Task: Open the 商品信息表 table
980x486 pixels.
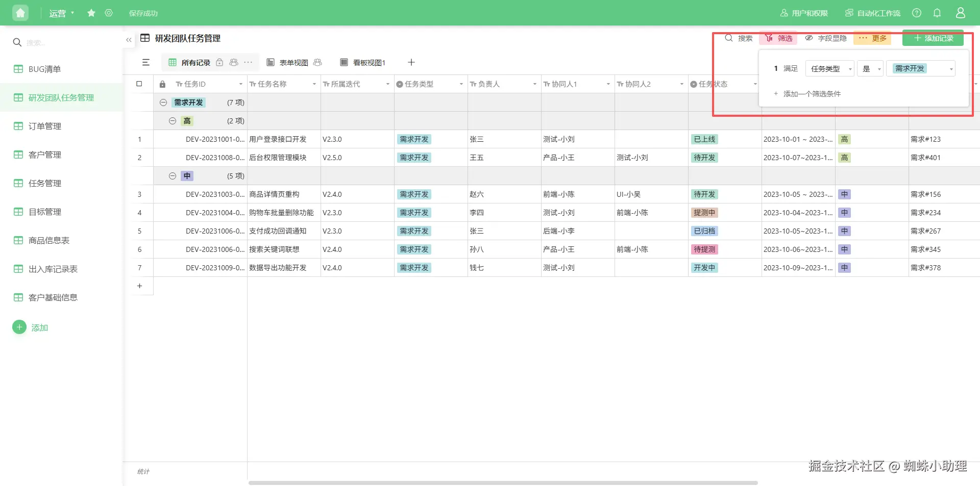Action: point(61,240)
